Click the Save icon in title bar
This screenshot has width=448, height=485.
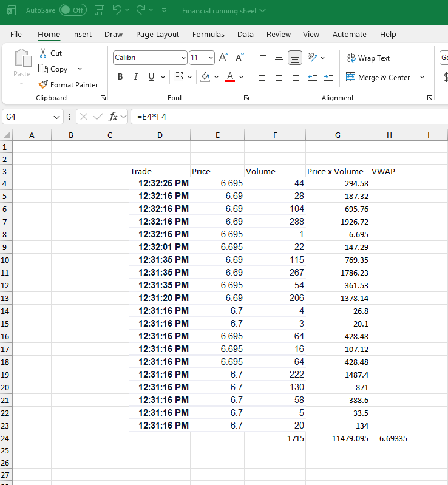click(100, 10)
